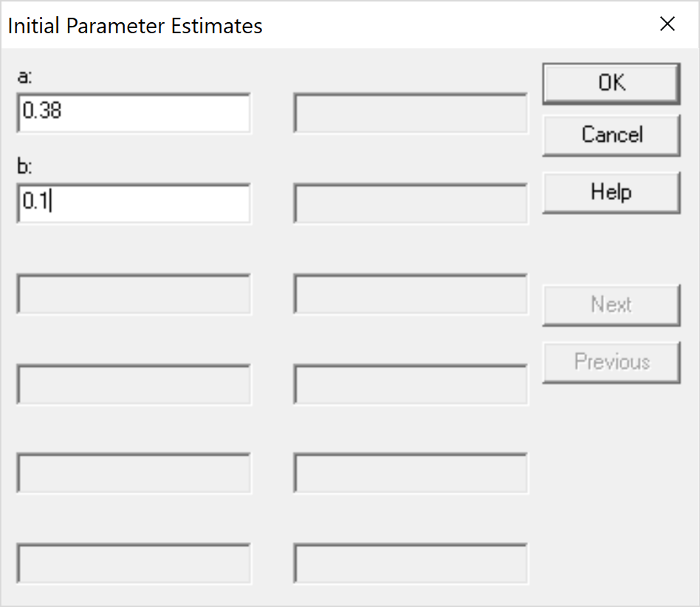700x607 pixels.
Task: Close the Initial Parameter Estimates dialog
Action: pyautogui.click(x=668, y=24)
